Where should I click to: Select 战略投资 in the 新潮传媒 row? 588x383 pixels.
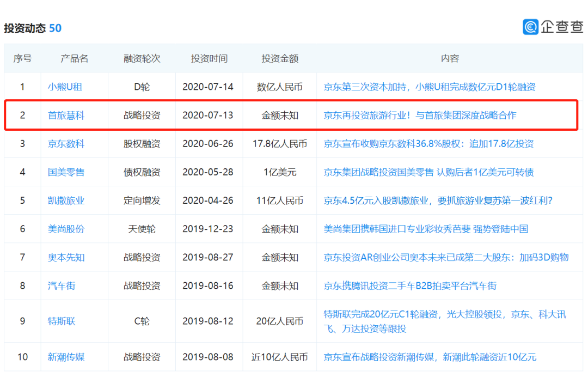(x=142, y=357)
